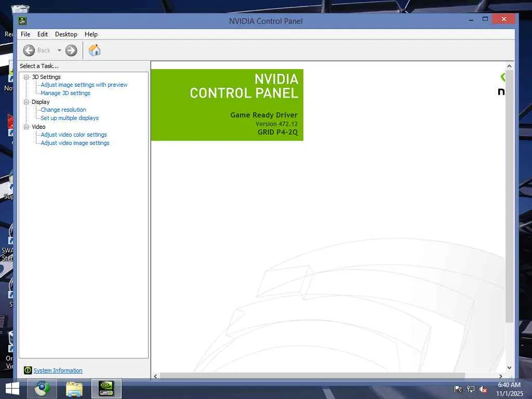The height and width of the screenshot is (399, 532).
Task: Click the muted volume tray icon
Action: [483, 389]
